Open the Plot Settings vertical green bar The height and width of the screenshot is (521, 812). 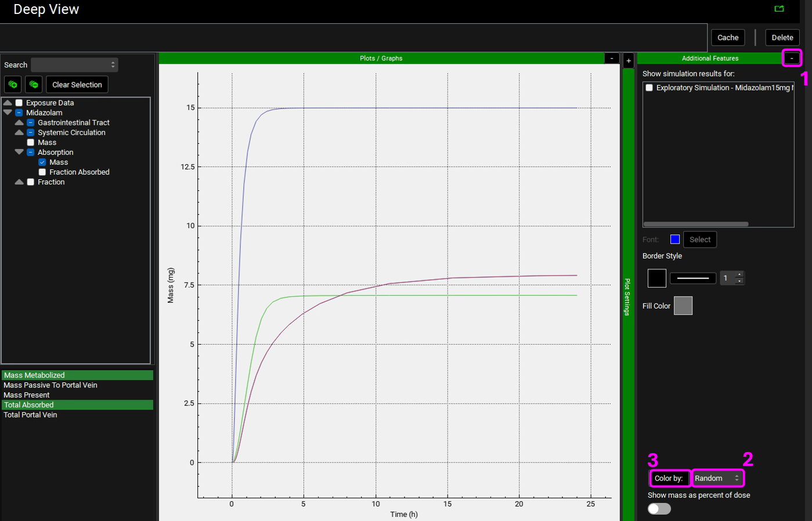tap(627, 296)
